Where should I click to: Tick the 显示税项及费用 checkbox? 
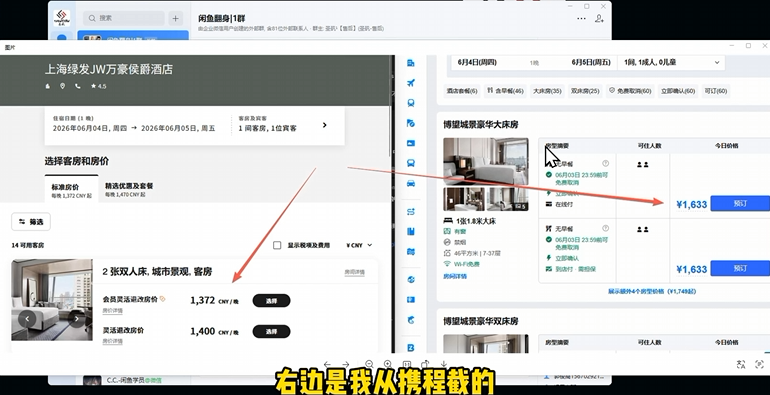point(277,245)
